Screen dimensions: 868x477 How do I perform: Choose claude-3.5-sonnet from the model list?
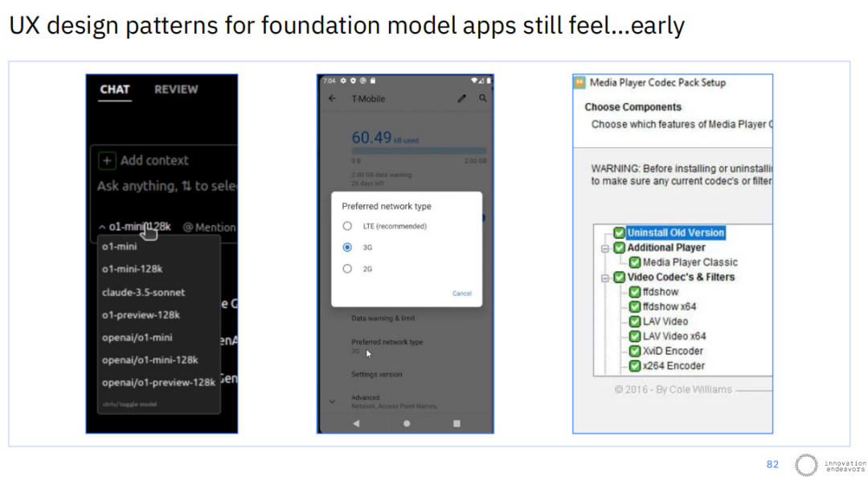(x=143, y=293)
